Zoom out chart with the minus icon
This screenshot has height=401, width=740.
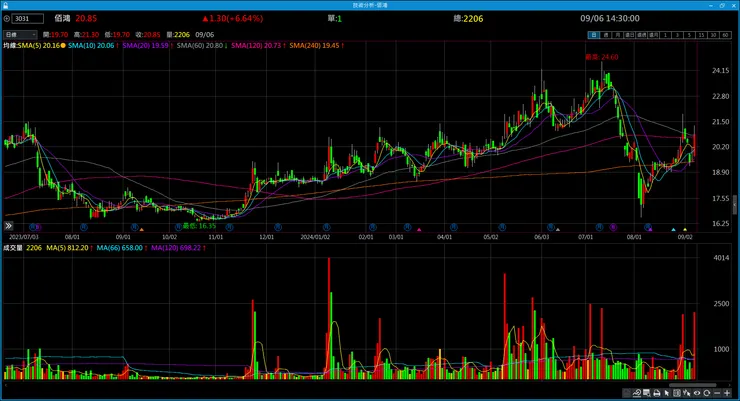(x=717, y=393)
